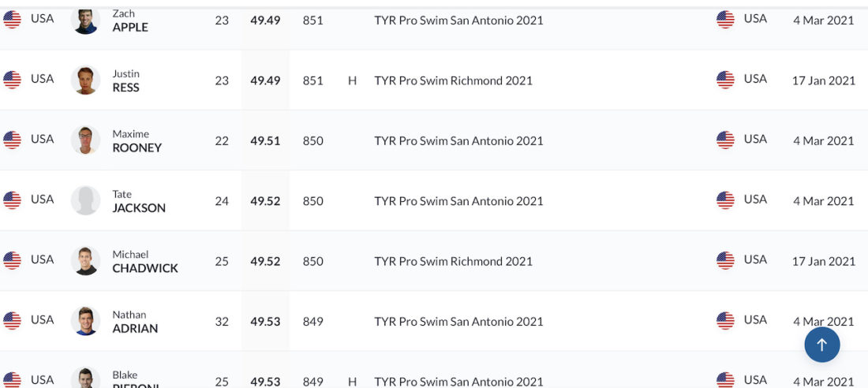Open the Maxime ROONEY athlete link
The width and height of the screenshot is (868, 388).
[x=137, y=141]
